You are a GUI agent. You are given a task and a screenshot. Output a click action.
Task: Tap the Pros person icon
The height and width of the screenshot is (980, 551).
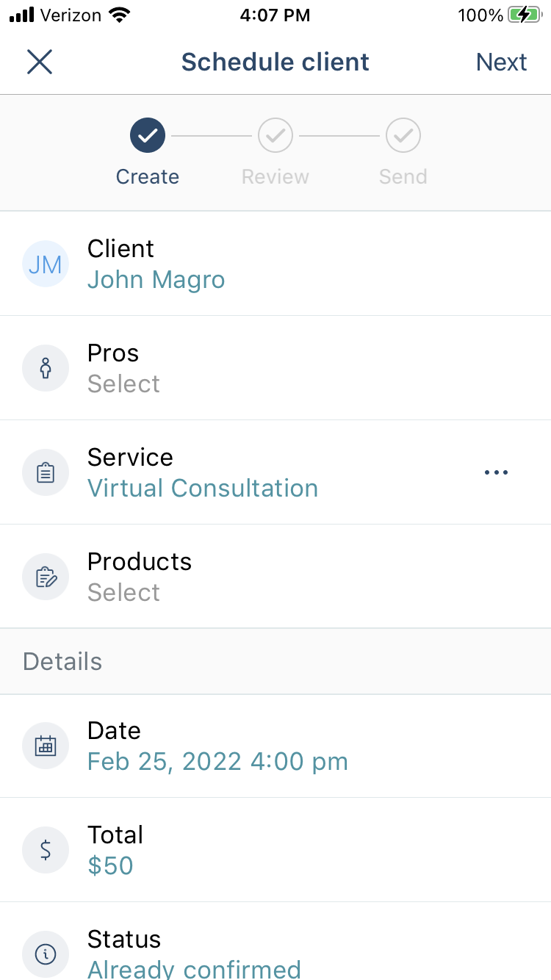point(46,368)
